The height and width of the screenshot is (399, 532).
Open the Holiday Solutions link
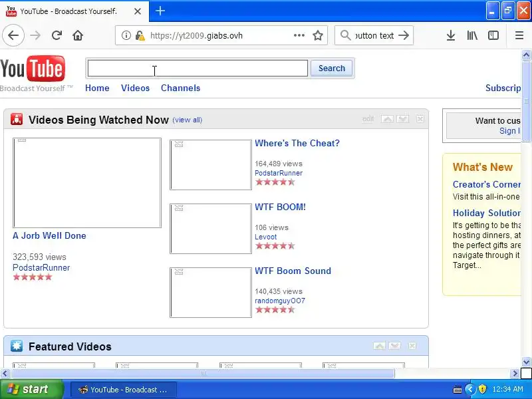487,213
